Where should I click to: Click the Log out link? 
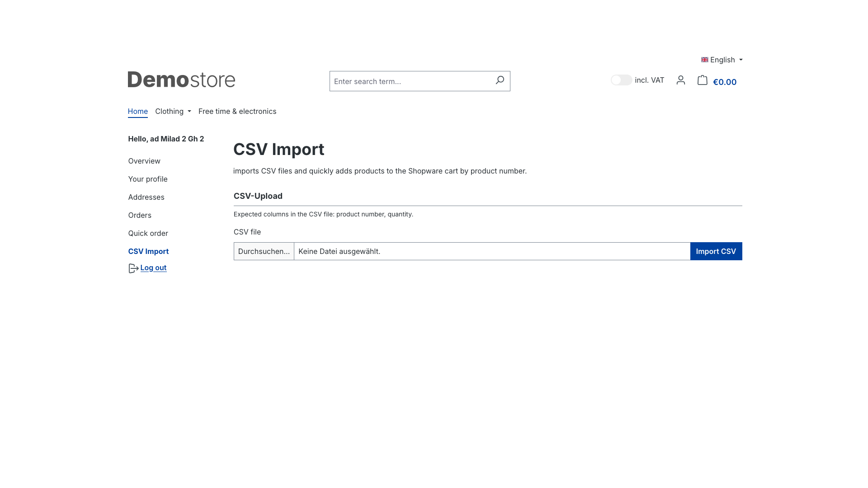[x=153, y=267]
